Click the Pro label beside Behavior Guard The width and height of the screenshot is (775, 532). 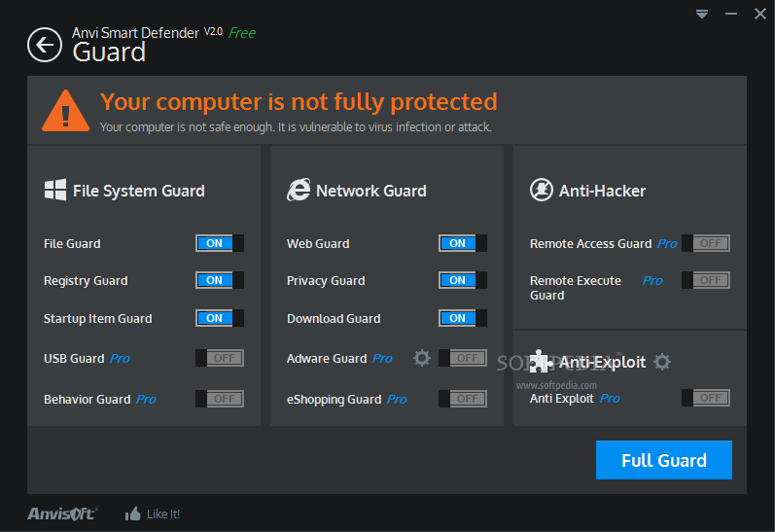146,399
